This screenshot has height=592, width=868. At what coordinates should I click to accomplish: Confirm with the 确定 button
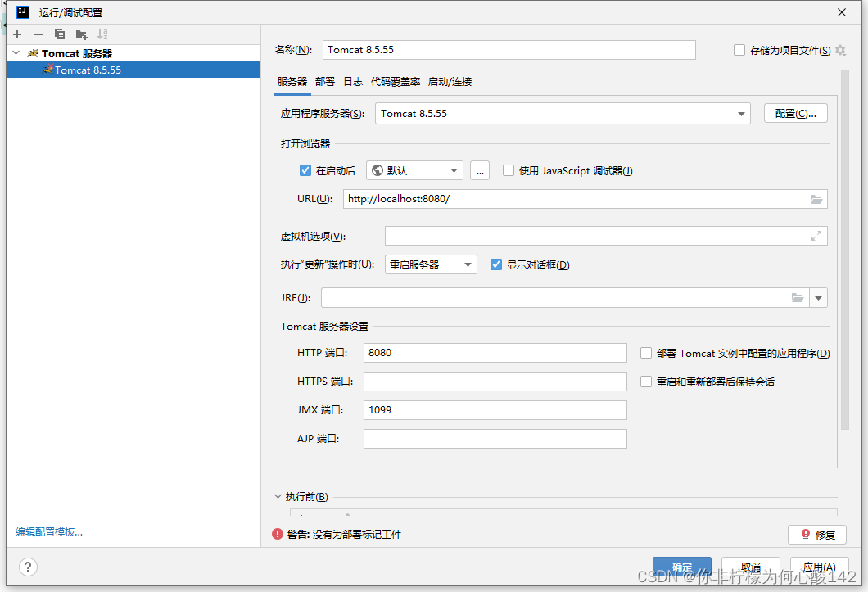[x=682, y=567]
